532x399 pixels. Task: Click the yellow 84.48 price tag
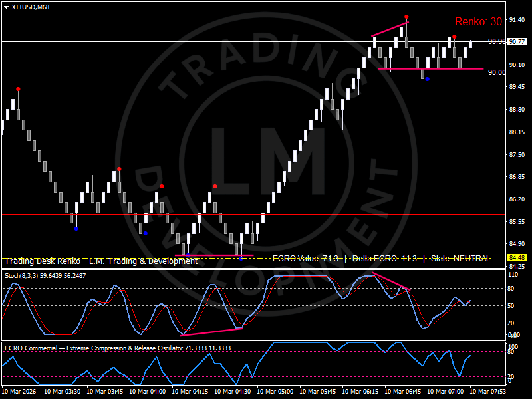517,258
